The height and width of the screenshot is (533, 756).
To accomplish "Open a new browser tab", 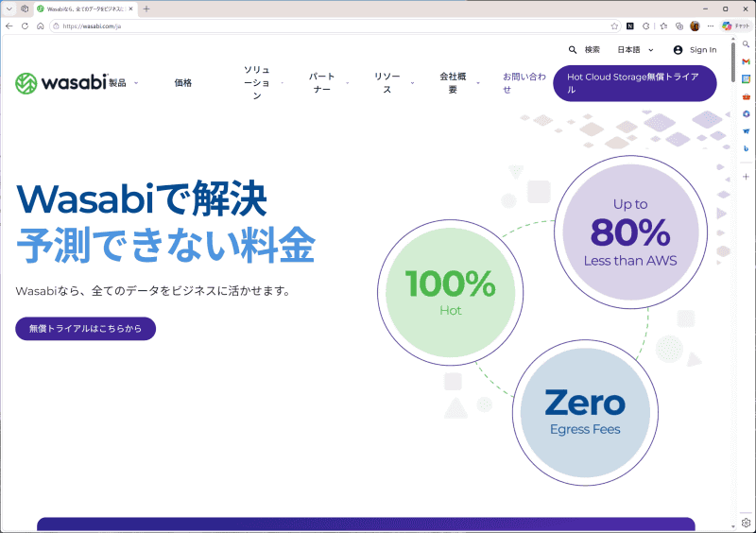I will coord(146,9).
